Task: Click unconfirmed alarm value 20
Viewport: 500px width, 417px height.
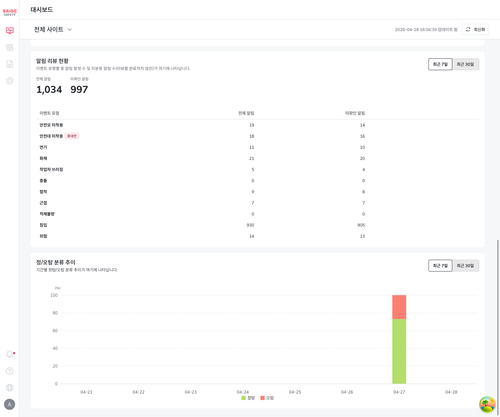Action: pyautogui.click(x=362, y=158)
